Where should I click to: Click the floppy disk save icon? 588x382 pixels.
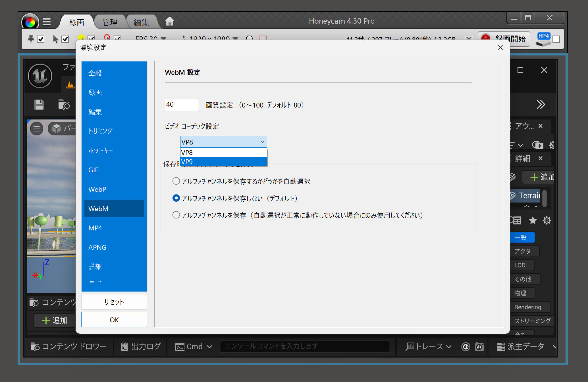(39, 105)
